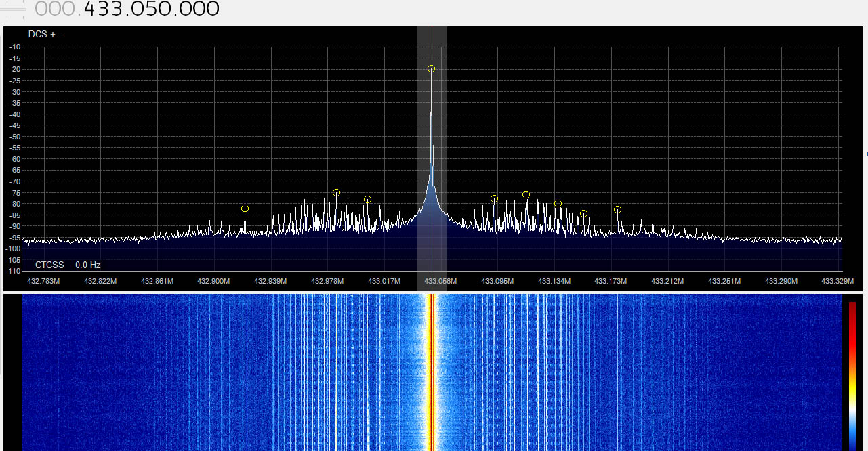The image size is (868, 451).
Task: Click the 433 MHz digits in frequency display
Action: 102,9
